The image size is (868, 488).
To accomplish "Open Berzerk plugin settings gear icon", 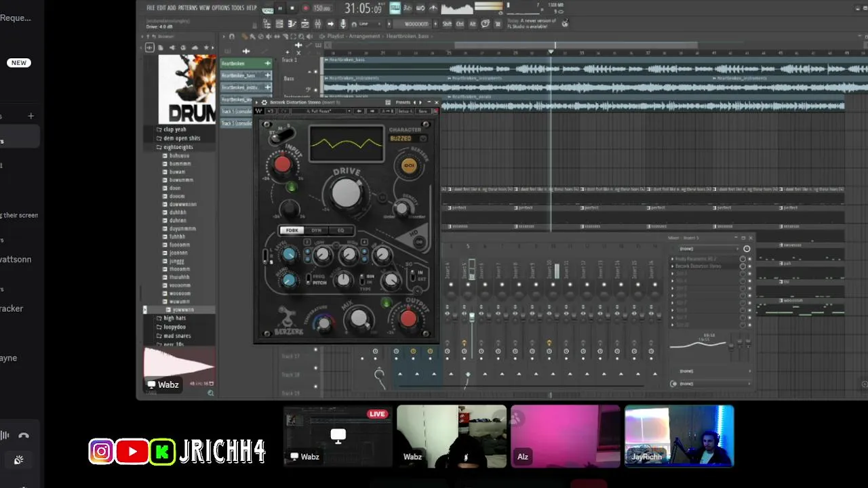I will click(264, 102).
